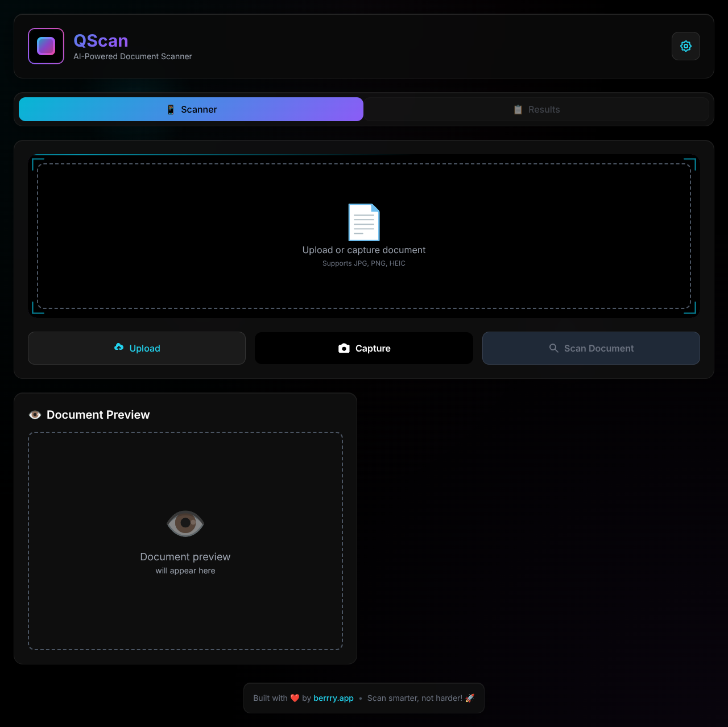Click the phone icon on the Scanner tab
The width and height of the screenshot is (728, 727).
170,109
